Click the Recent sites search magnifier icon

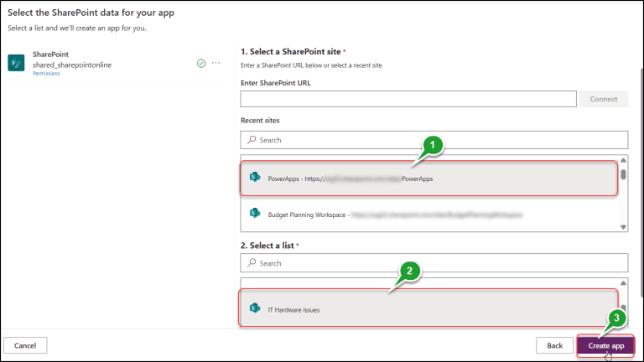point(252,140)
